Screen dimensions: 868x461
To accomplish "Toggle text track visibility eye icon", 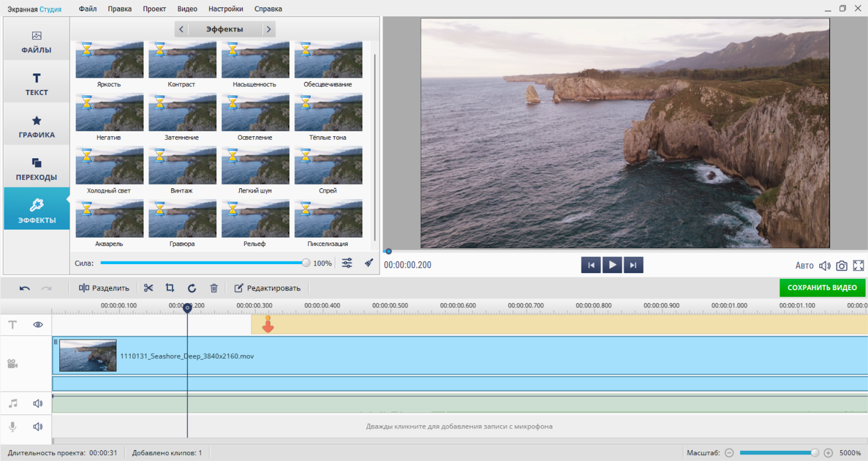I will pos(38,324).
